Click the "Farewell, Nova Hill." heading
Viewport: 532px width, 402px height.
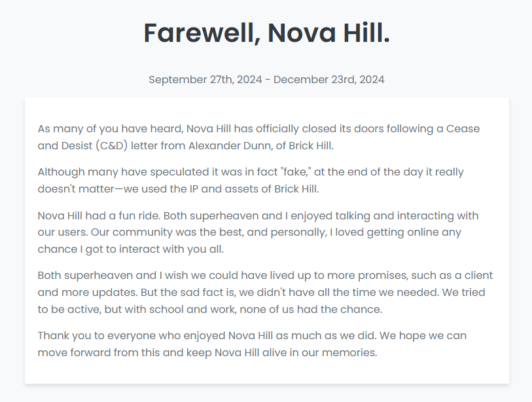266,33
